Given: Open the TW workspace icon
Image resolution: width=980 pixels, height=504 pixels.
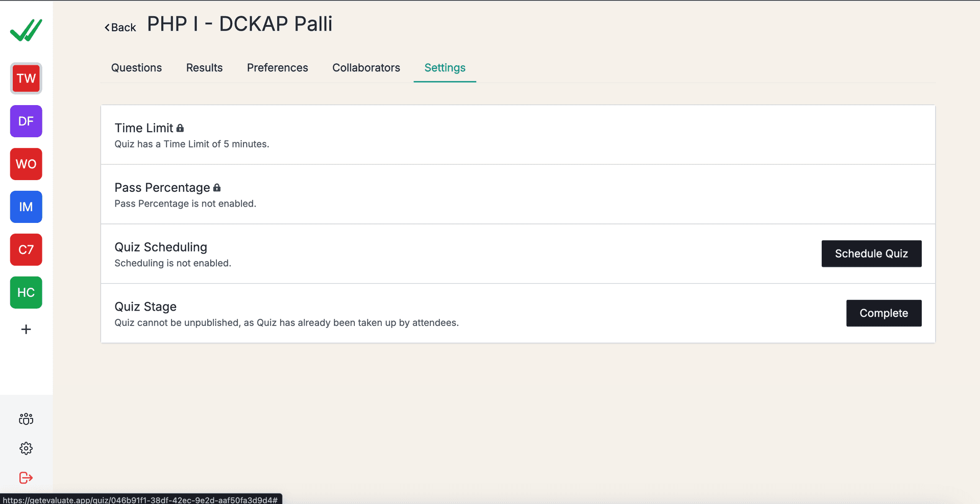Looking at the screenshot, I should pos(26,79).
